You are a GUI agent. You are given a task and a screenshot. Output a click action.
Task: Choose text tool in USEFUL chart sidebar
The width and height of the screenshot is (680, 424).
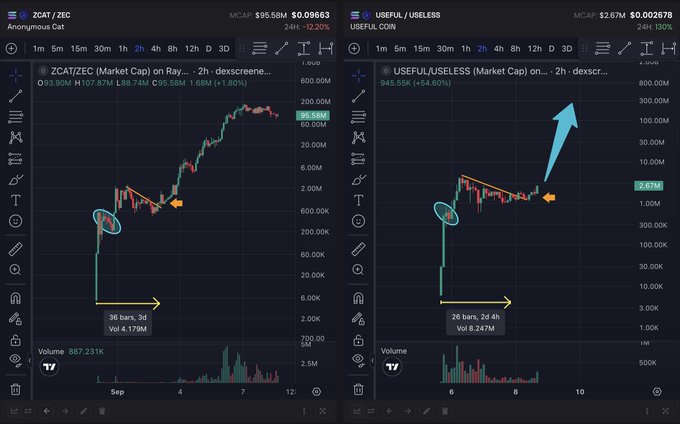[358, 200]
